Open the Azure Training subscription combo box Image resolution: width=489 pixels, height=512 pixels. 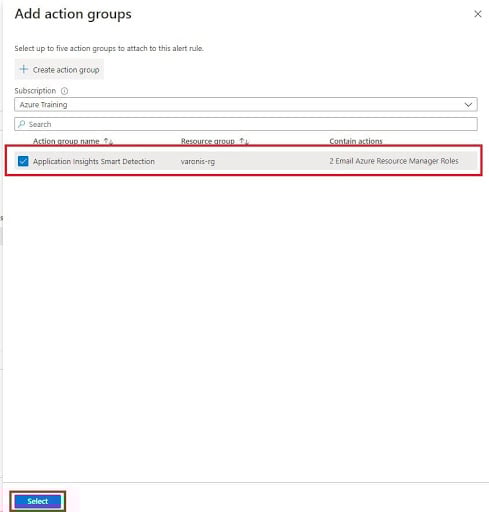pyautogui.click(x=246, y=105)
